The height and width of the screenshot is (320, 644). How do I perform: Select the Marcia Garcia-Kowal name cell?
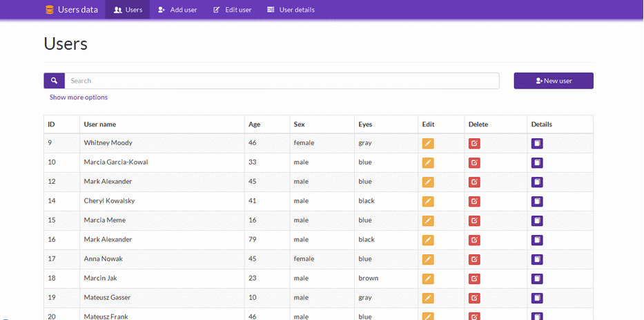[x=162, y=162]
